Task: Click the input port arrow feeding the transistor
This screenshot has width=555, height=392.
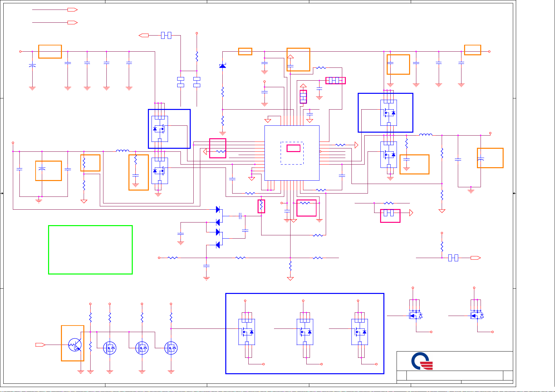Action: click(40, 345)
